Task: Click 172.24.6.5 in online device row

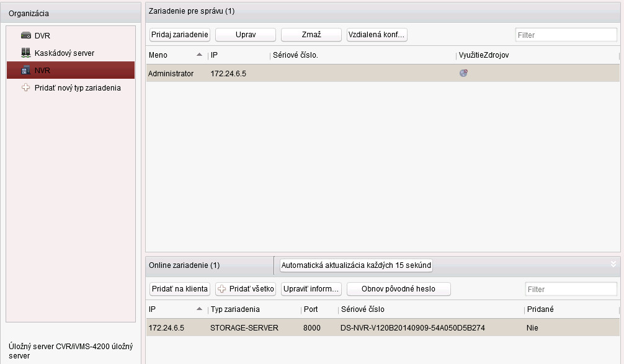Action: coord(166,328)
